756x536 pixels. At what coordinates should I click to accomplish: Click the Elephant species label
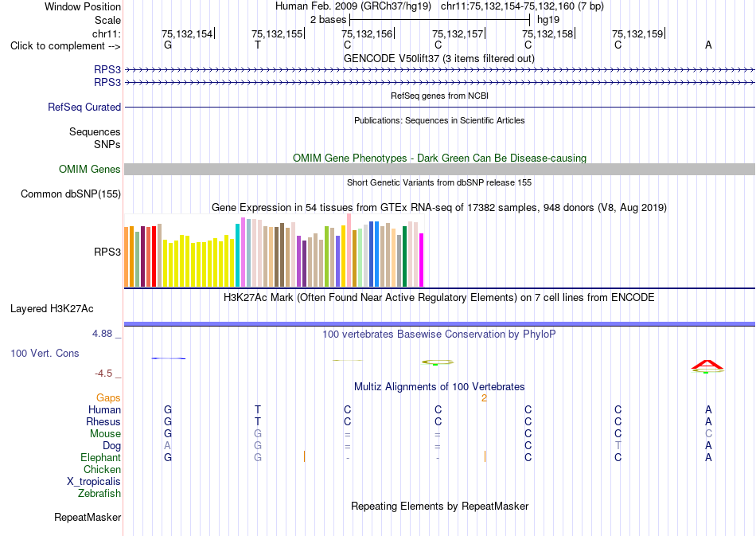[100, 457]
